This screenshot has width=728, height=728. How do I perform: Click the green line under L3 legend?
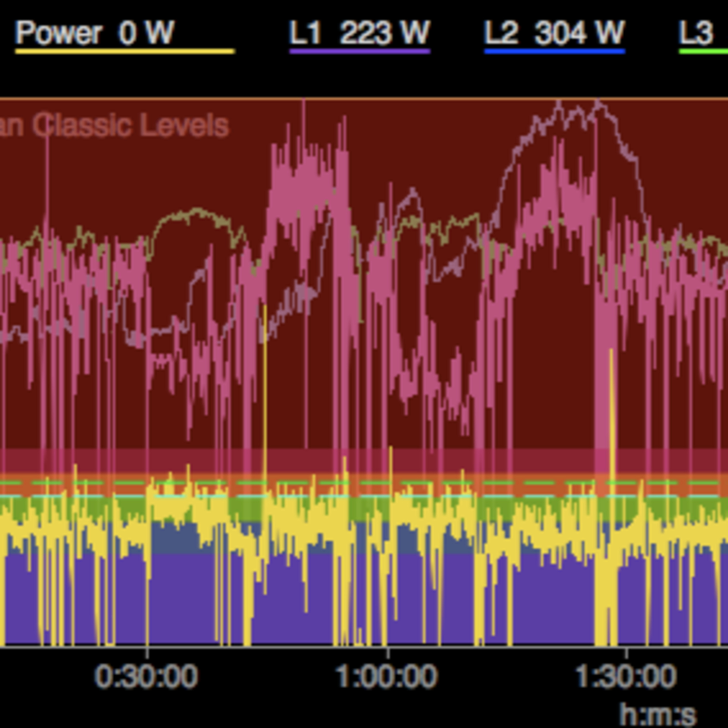pyautogui.click(x=703, y=52)
